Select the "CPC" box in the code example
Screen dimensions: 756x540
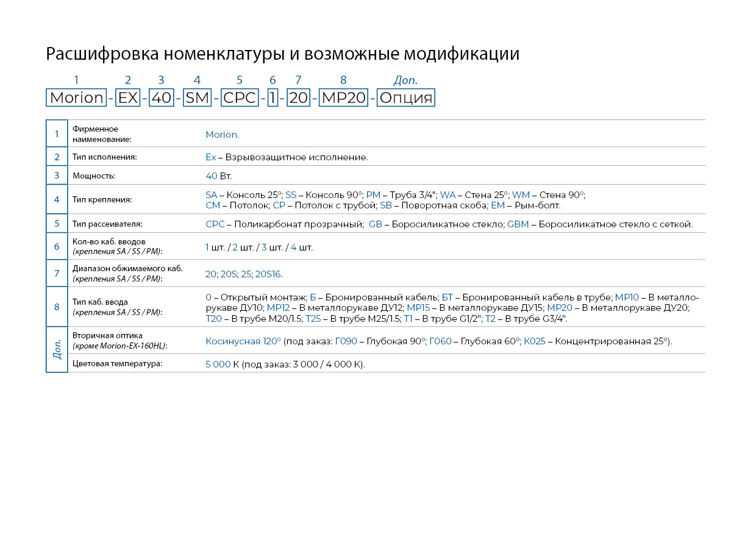coord(240,98)
